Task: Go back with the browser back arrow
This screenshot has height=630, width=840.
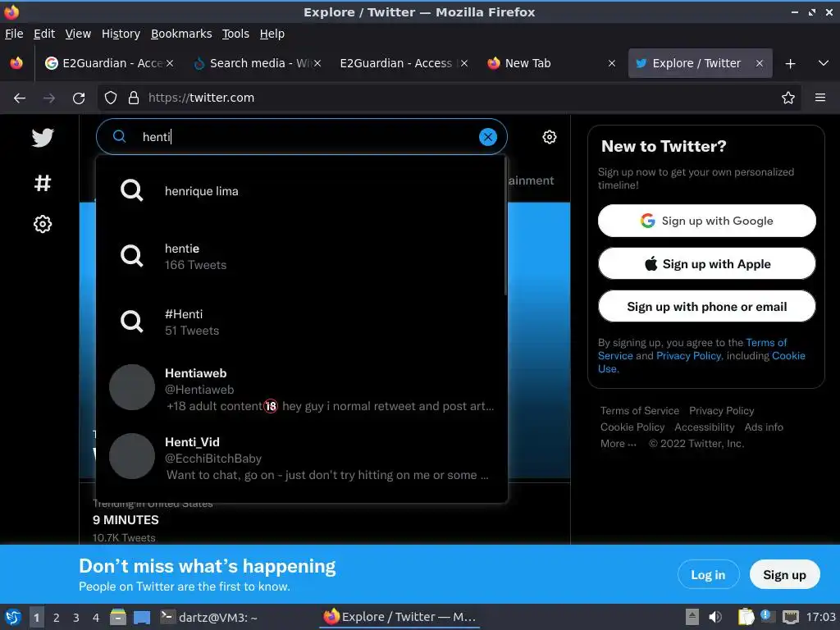Action: (x=20, y=98)
